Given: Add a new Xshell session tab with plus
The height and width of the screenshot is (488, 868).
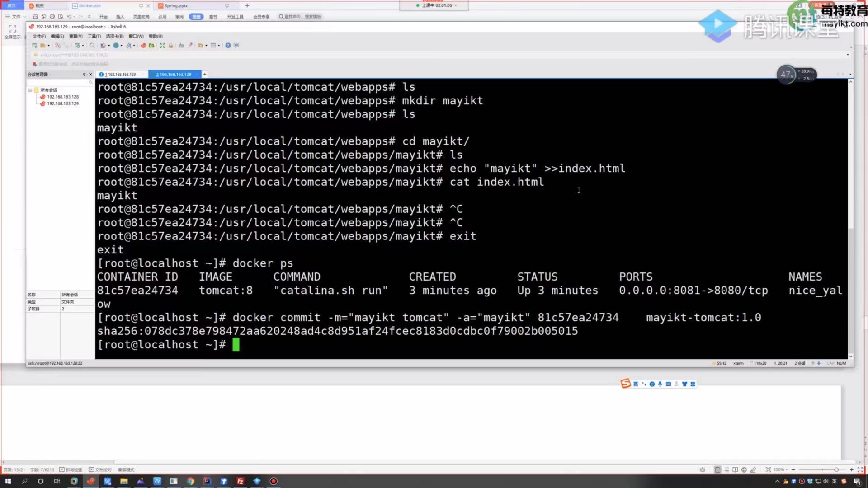Looking at the screenshot, I should tap(205, 75).
